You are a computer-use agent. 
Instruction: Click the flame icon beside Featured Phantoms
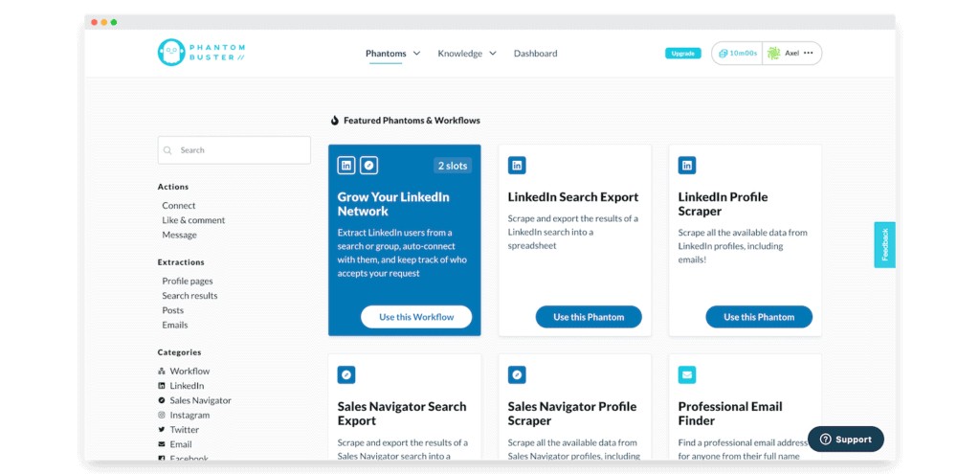[335, 120]
